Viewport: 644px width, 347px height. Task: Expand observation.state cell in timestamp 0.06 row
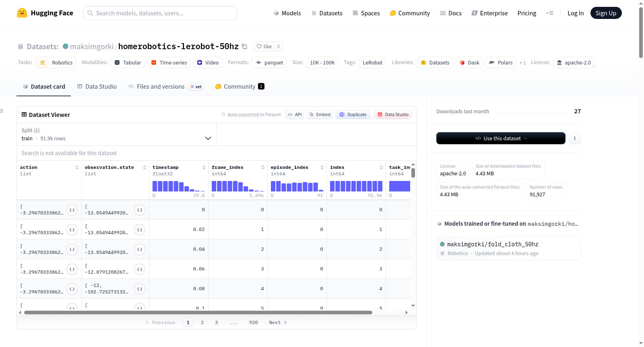tap(140, 269)
